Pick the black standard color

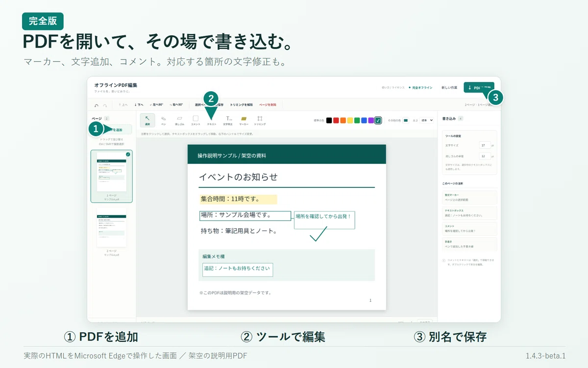(x=329, y=120)
